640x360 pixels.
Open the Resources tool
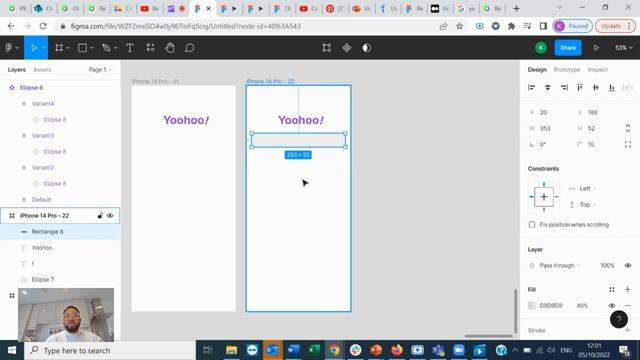(x=150, y=48)
